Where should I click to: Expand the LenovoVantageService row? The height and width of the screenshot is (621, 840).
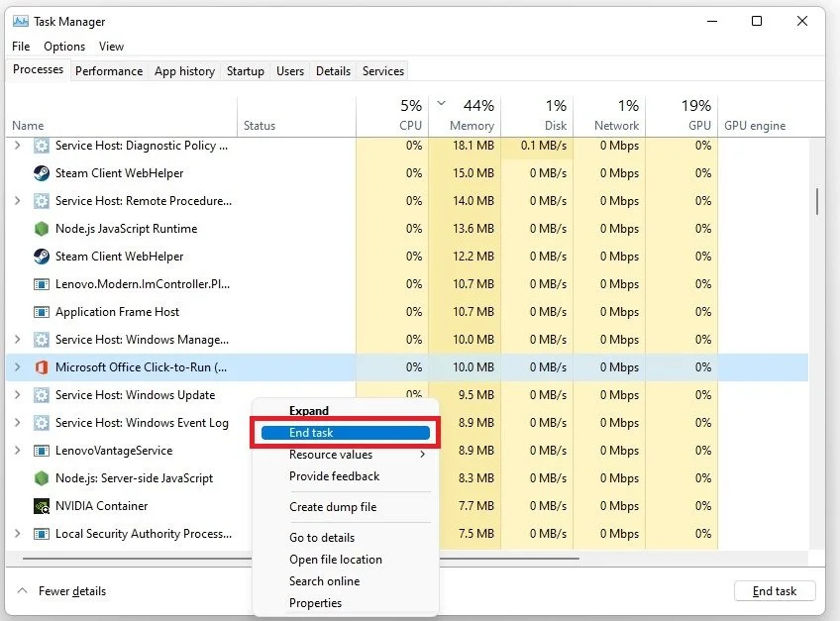(x=17, y=451)
